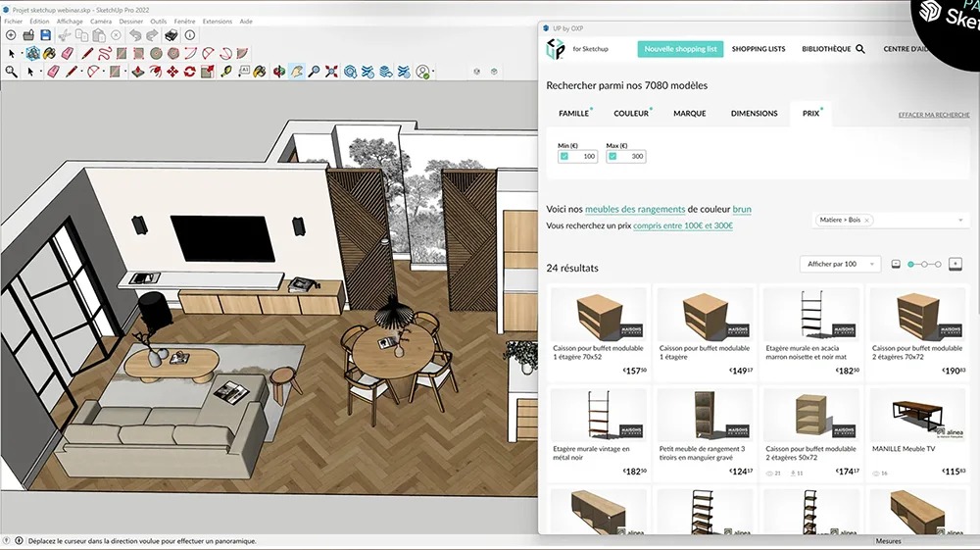Click the Max (€) value field showing 300
This screenshot has width=980, height=550.
625,156
